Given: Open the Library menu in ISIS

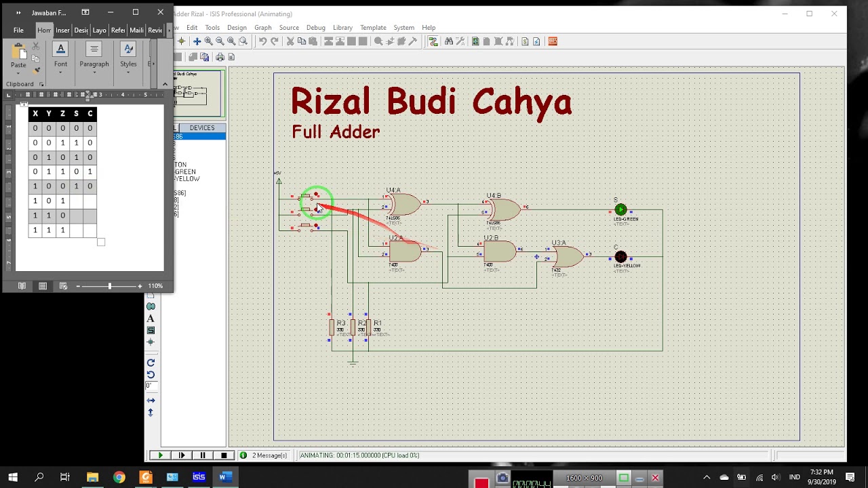Looking at the screenshot, I should point(342,28).
